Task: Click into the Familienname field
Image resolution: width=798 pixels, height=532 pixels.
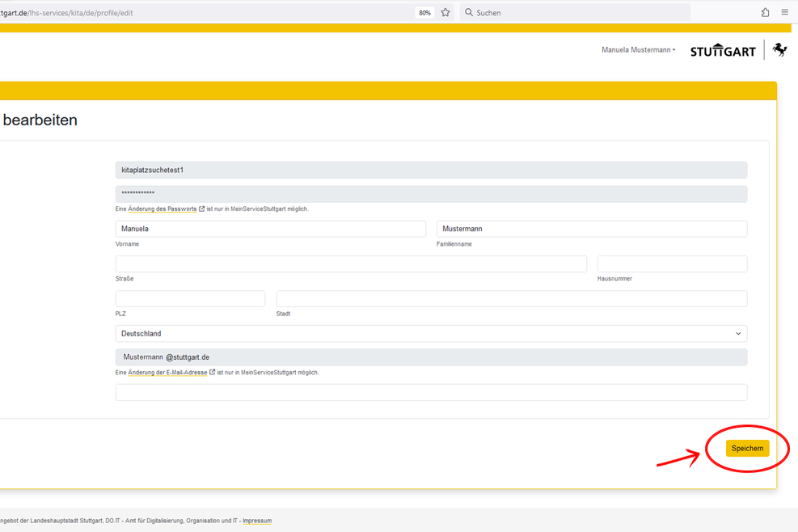Action: click(591, 229)
